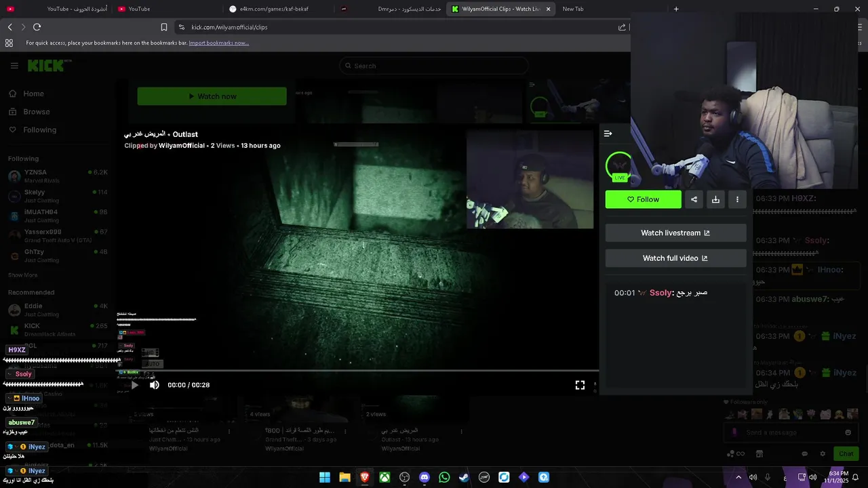Open KICK recommended channel

pyautogui.click(x=58, y=329)
